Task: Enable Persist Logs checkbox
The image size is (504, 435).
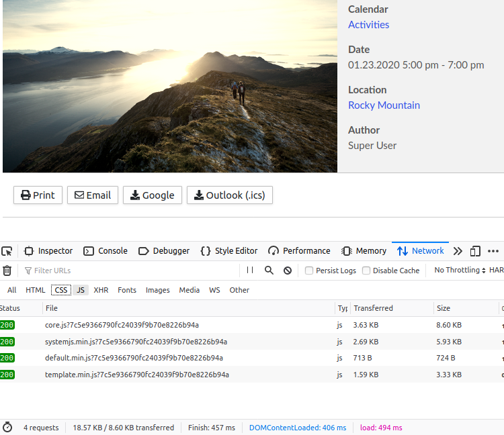Action: [309, 271]
